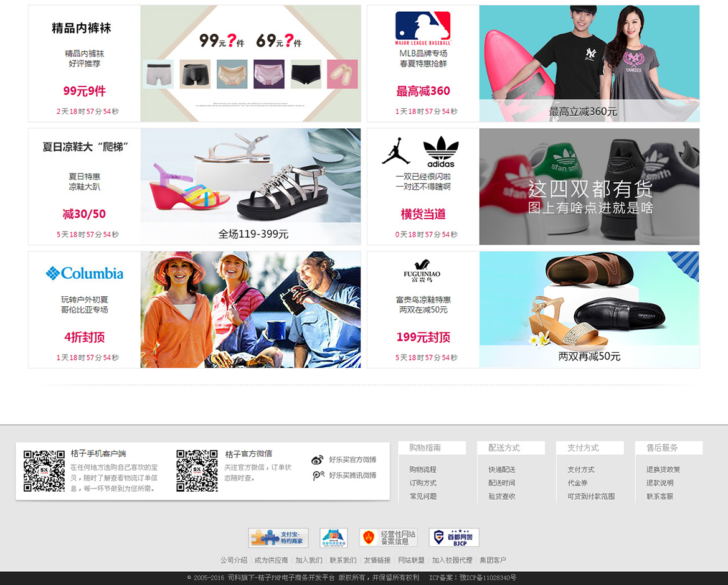Screen dimensions: 728x585
Task: Click the ICP备案 number in the footer
Action: 473,578
